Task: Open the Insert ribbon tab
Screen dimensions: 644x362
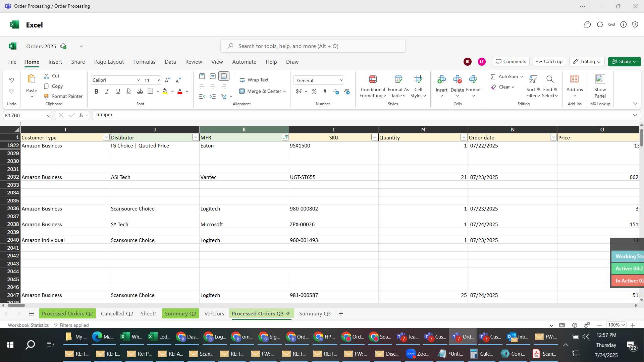Action: [55, 62]
